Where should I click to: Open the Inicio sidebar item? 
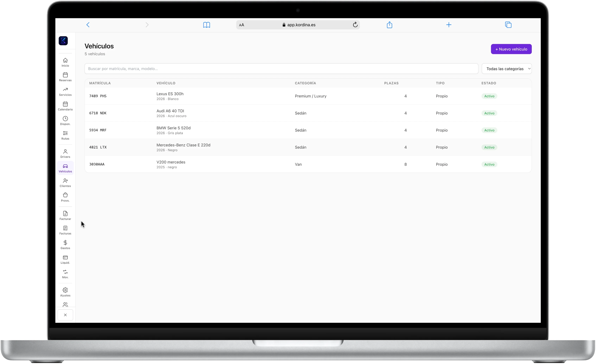[65, 62]
